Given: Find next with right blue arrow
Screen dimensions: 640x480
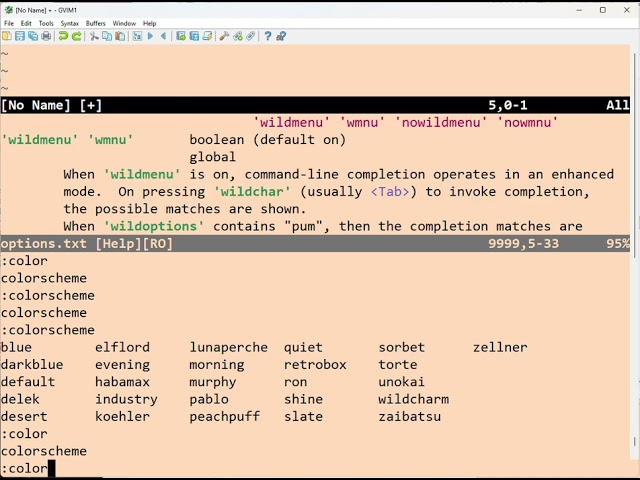Looking at the screenshot, I should click(x=150, y=36).
